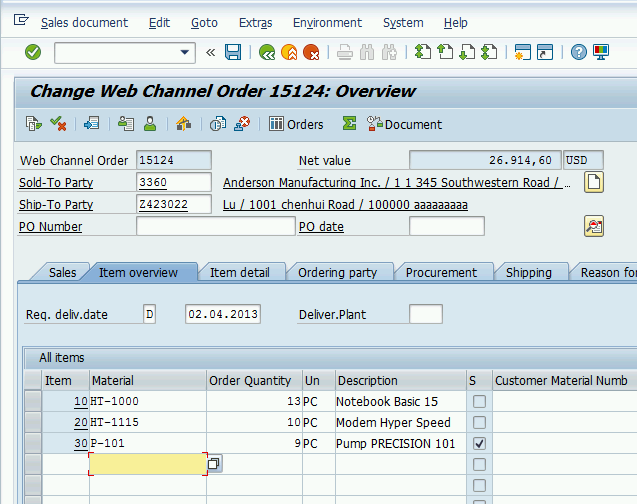The image size is (637, 504).
Task: Click the Print icon
Action: tap(344, 52)
